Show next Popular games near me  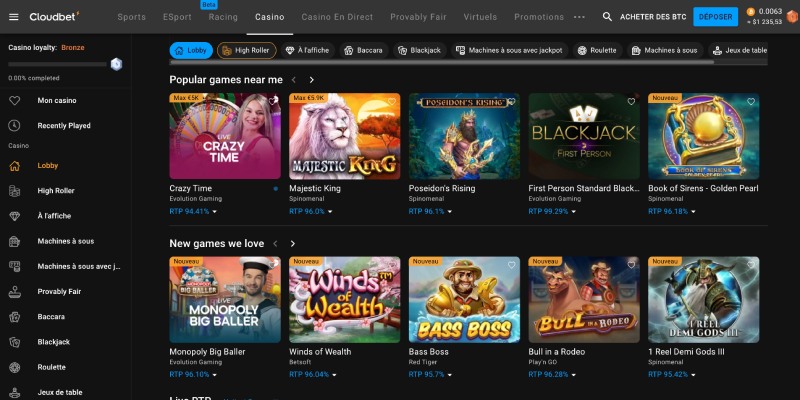tap(311, 80)
